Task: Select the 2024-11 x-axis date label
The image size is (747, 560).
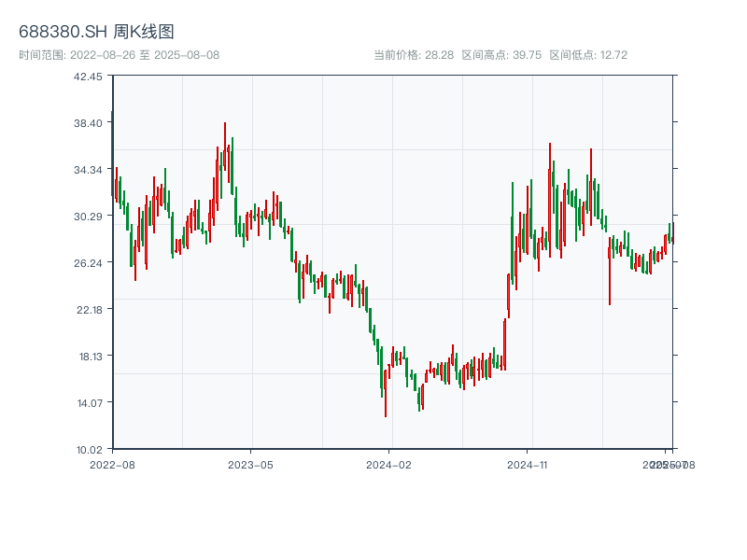Action: (x=527, y=464)
